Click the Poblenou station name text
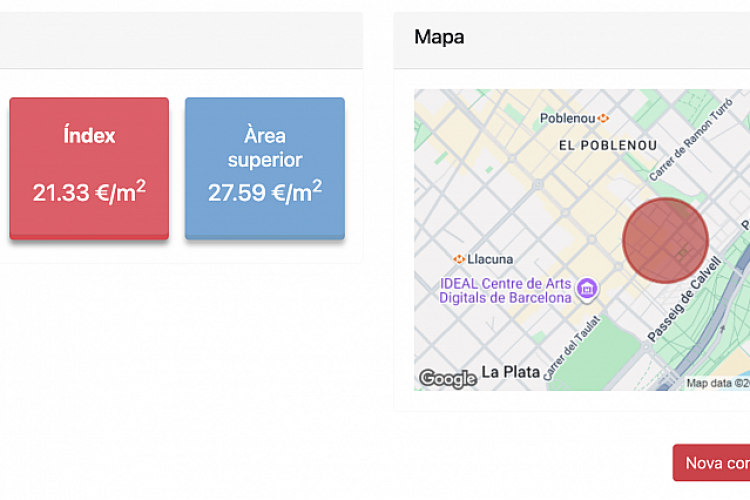750x500 pixels. click(567, 118)
